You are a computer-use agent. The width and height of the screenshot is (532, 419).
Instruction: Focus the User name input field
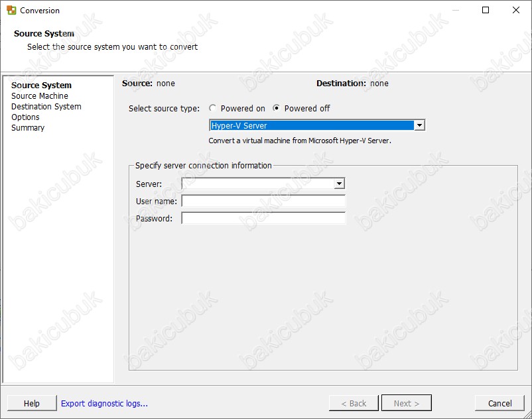263,201
